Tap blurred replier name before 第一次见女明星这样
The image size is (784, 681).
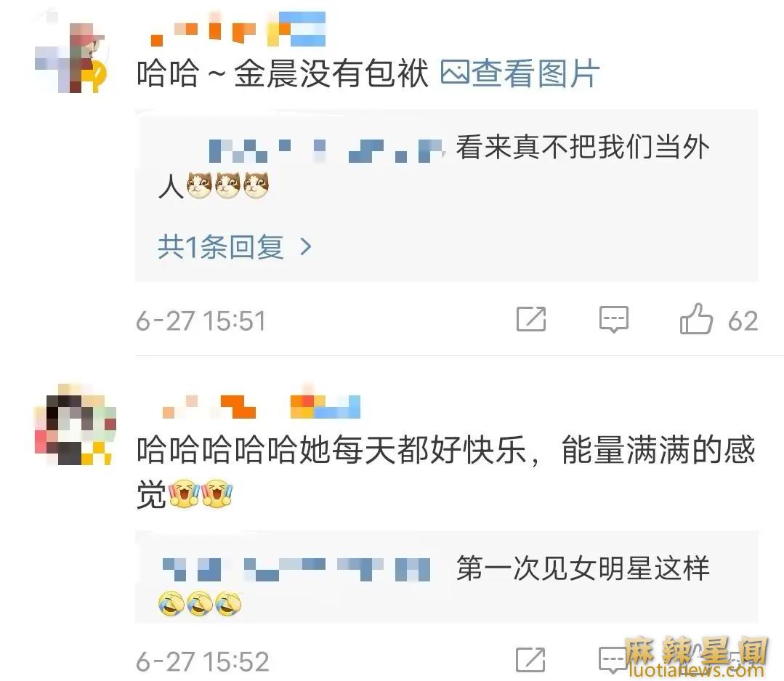(x=296, y=569)
